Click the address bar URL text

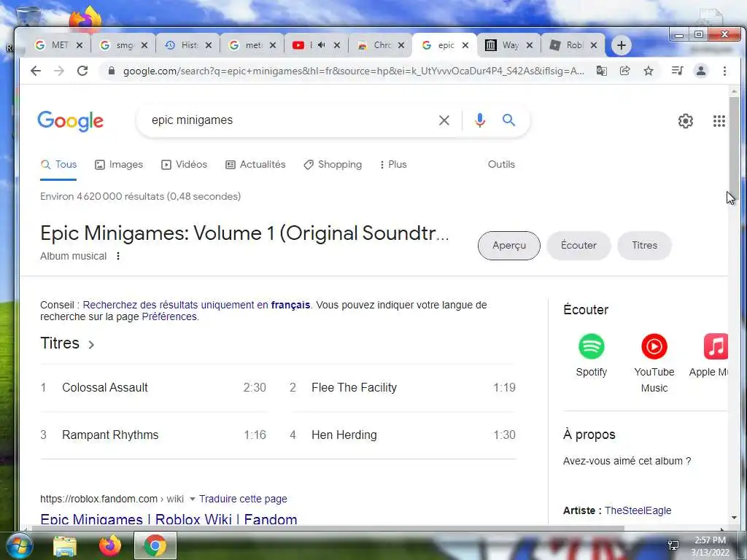(x=354, y=71)
